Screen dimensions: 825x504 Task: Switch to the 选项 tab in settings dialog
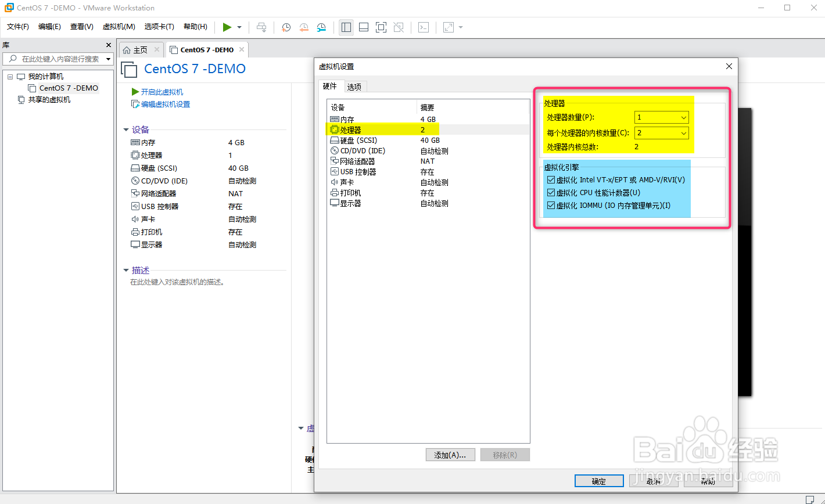[x=354, y=87]
